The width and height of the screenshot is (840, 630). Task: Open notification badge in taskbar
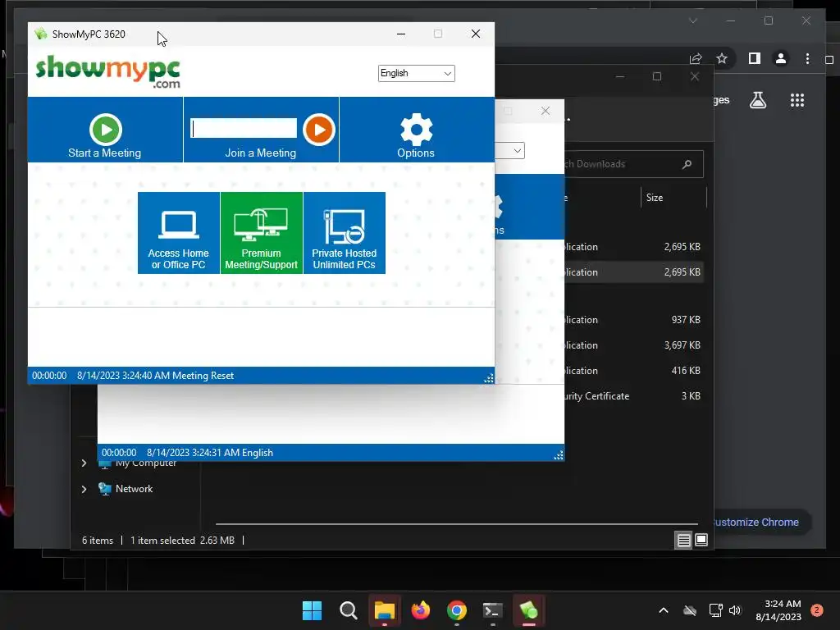pos(817,610)
